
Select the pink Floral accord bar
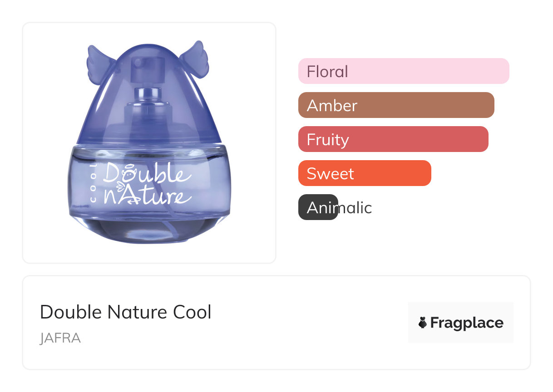[x=403, y=71]
